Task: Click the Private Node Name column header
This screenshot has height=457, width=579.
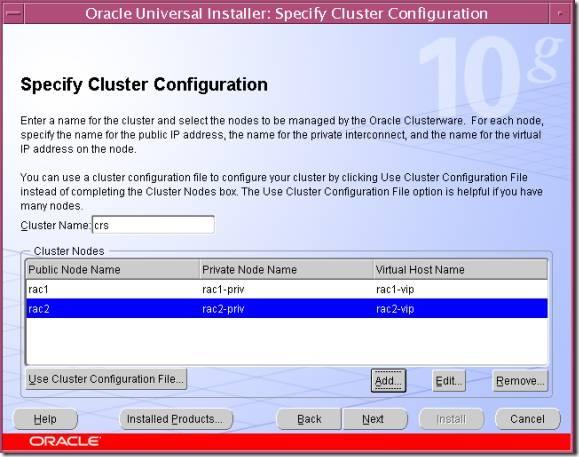Action: 287,269
